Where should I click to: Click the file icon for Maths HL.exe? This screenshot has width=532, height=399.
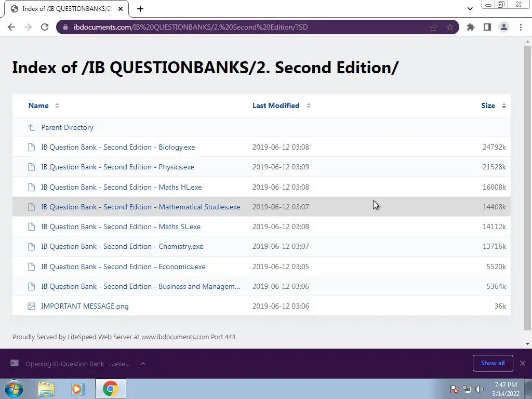pyautogui.click(x=31, y=187)
